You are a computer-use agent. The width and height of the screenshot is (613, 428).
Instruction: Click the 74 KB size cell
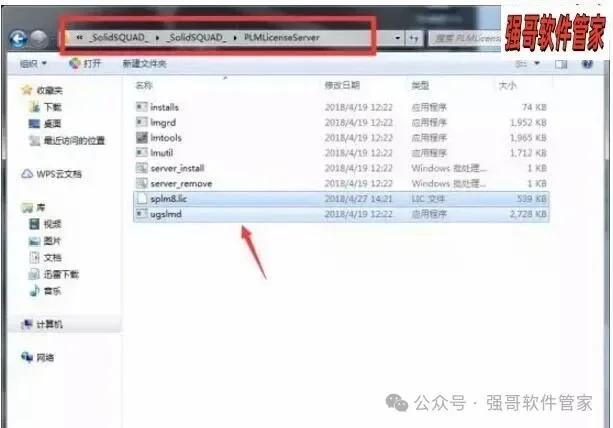click(x=534, y=107)
